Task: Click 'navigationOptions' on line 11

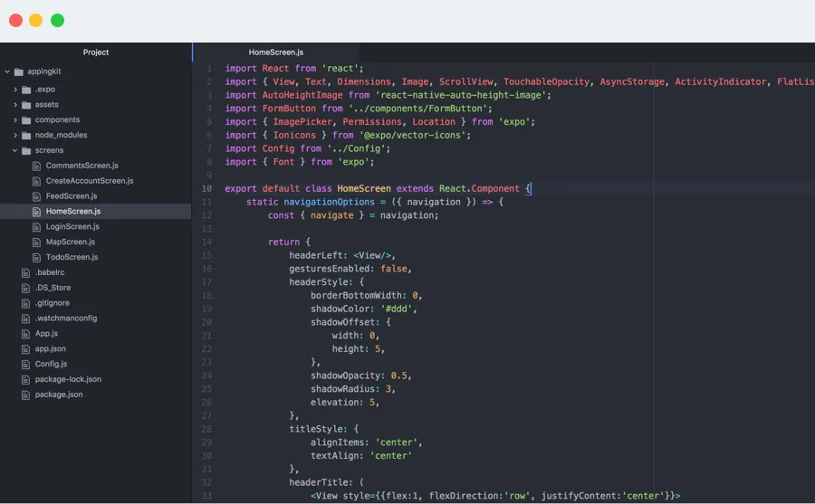Action: 329,202
